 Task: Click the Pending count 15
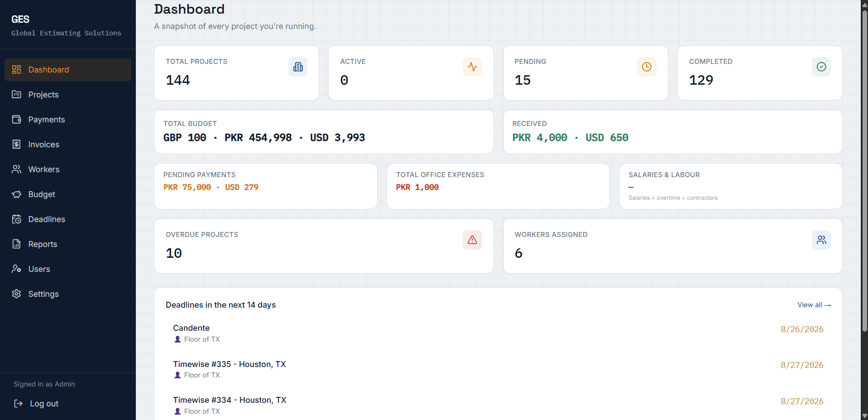pyautogui.click(x=523, y=80)
